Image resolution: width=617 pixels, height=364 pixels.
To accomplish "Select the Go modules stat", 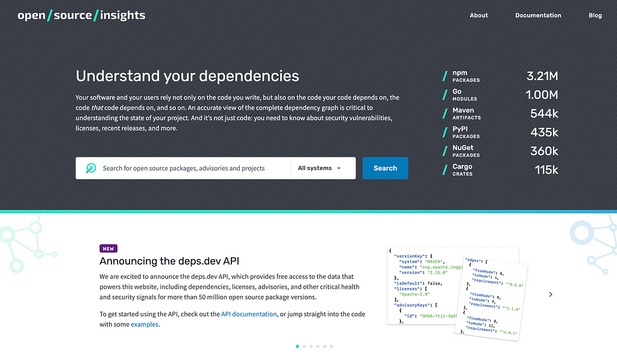I will (x=501, y=95).
